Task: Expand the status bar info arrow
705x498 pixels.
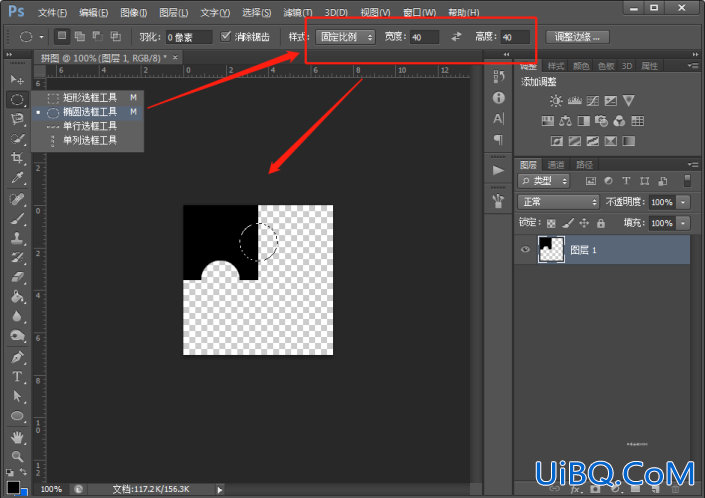Action: [x=220, y=489]
